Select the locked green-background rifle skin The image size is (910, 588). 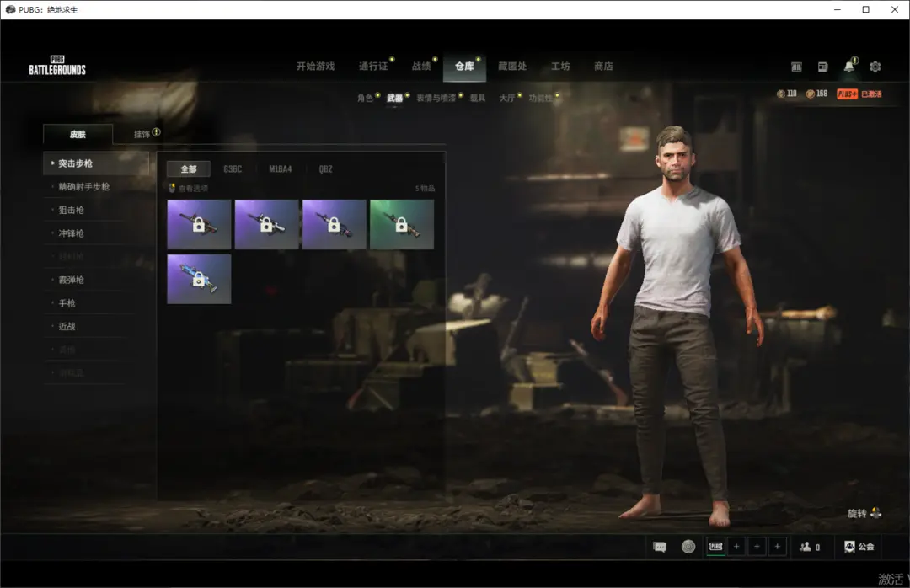click(x=402, y=224)
